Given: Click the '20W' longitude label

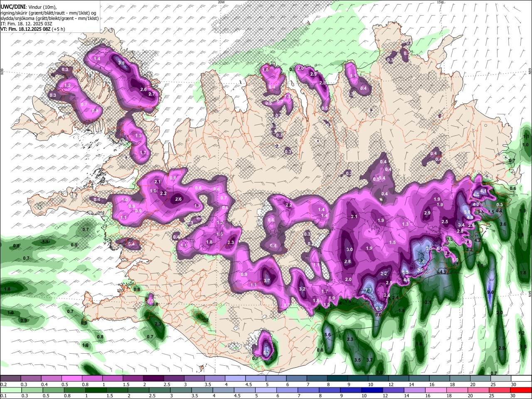Looking at the screenshot, I should tap(221, 2).
